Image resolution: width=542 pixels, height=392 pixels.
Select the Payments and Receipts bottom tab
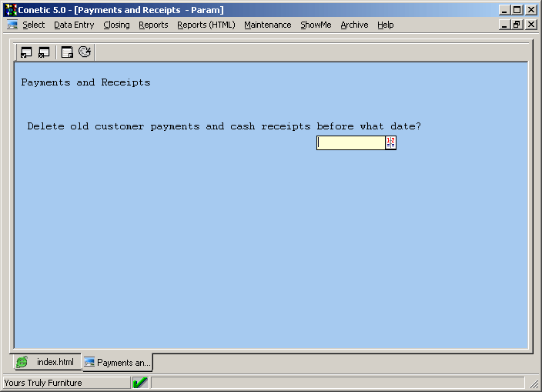[117, 362]
